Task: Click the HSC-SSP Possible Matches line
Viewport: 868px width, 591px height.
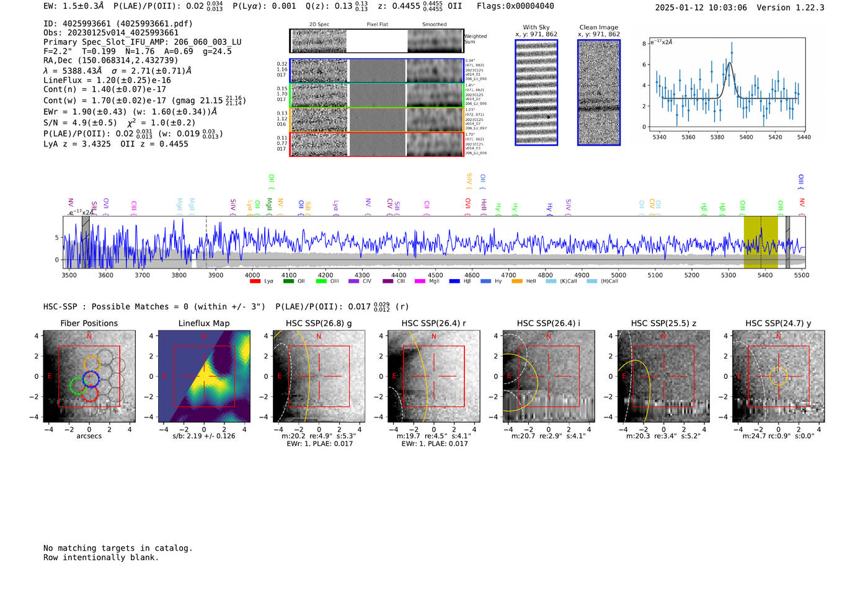Action: [x=225, y=306]
